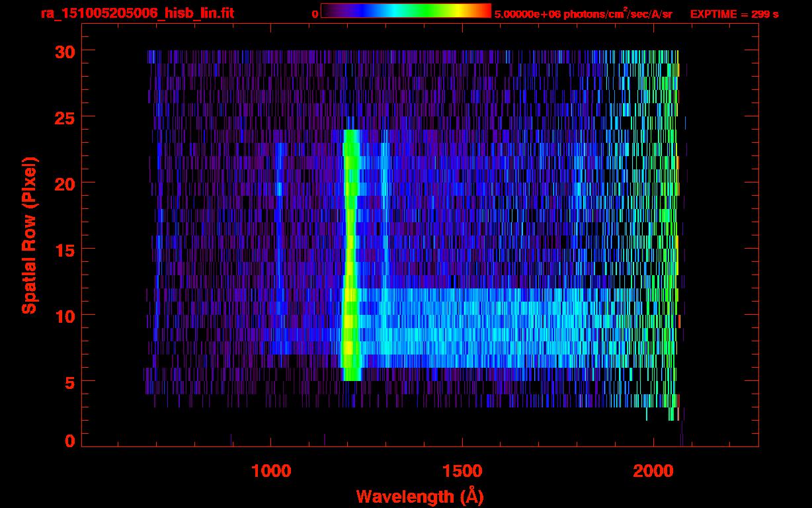Click the Spatial Row (Pixel) axis title
Viewport: 812px width, 508px height.
[29, 235]
